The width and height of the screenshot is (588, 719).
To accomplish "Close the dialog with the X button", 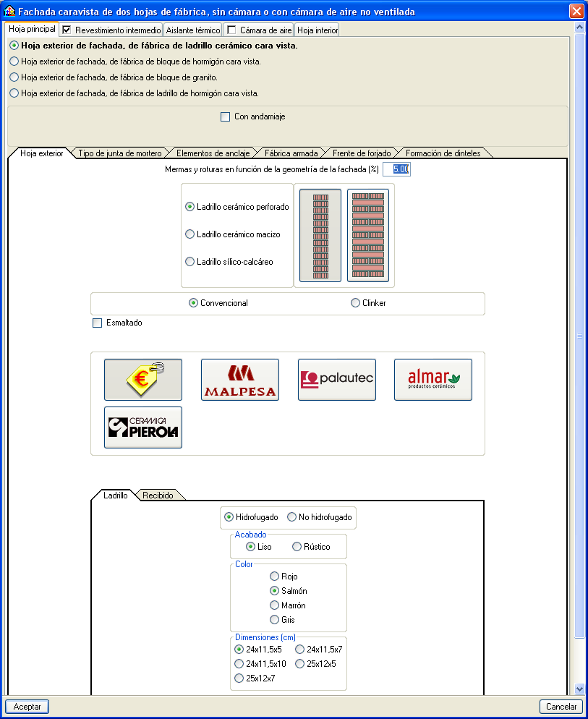I will pos(576,11).
